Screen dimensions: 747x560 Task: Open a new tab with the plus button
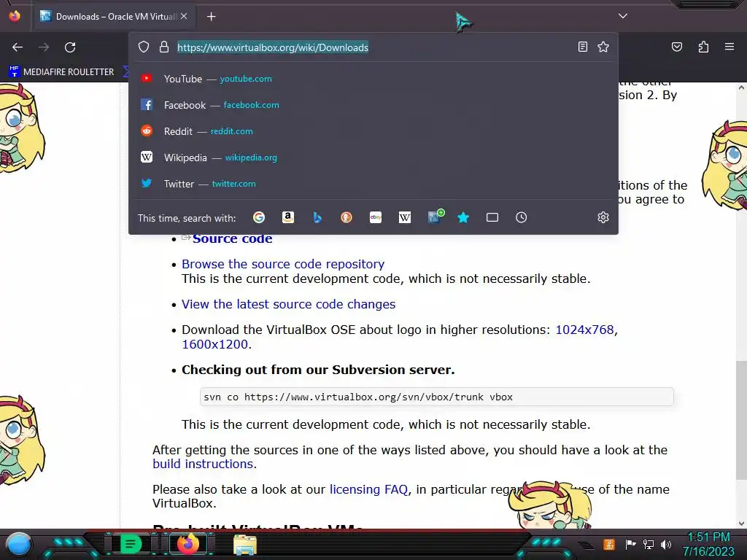(211, 17)
